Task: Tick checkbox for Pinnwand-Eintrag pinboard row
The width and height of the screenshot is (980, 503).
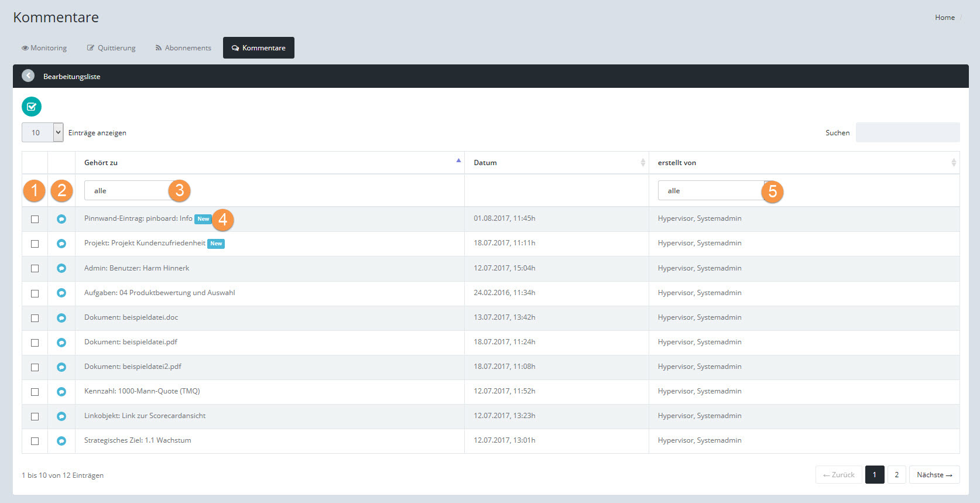Action: tap(35, 219)
